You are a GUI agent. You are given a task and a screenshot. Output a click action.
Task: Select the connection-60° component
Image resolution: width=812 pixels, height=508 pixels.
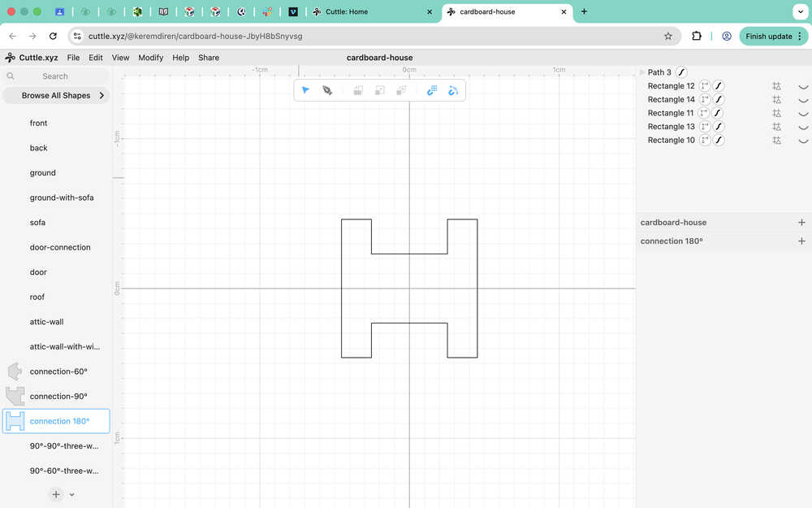click(x=58, y=371)
